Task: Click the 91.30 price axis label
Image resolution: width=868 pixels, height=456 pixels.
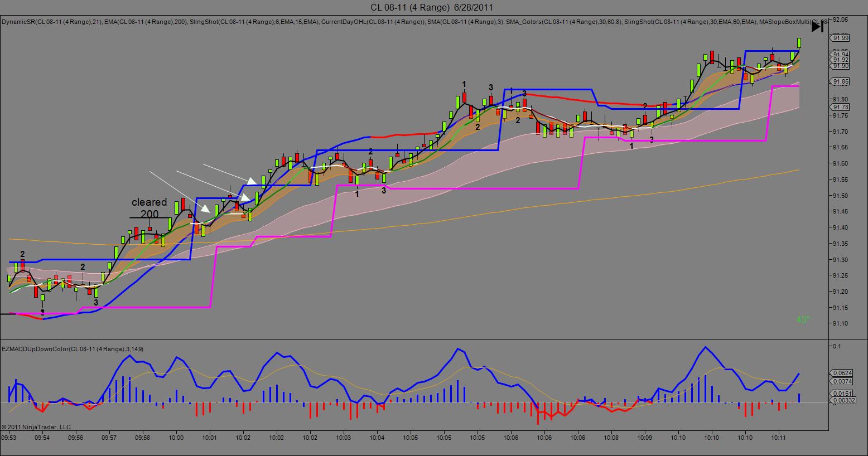Action: pyautogui.click(x=840, y=260)
